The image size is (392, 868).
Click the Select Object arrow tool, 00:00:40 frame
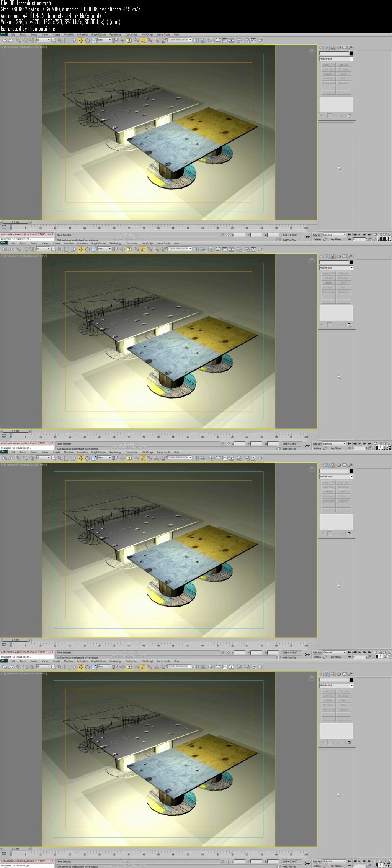(x=54, y=458)
